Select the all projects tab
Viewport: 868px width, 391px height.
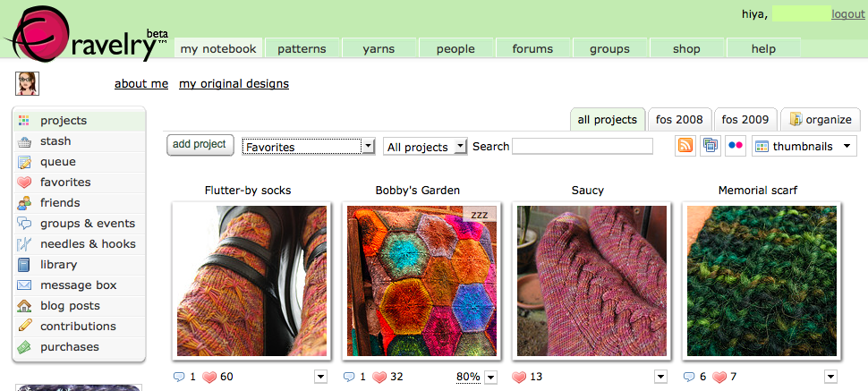pyautogui.click(x=608, y=120)
